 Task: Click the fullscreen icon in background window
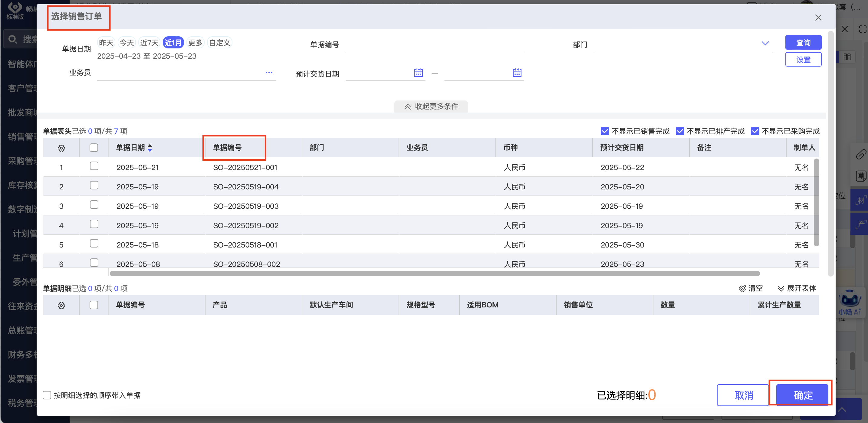862,29
